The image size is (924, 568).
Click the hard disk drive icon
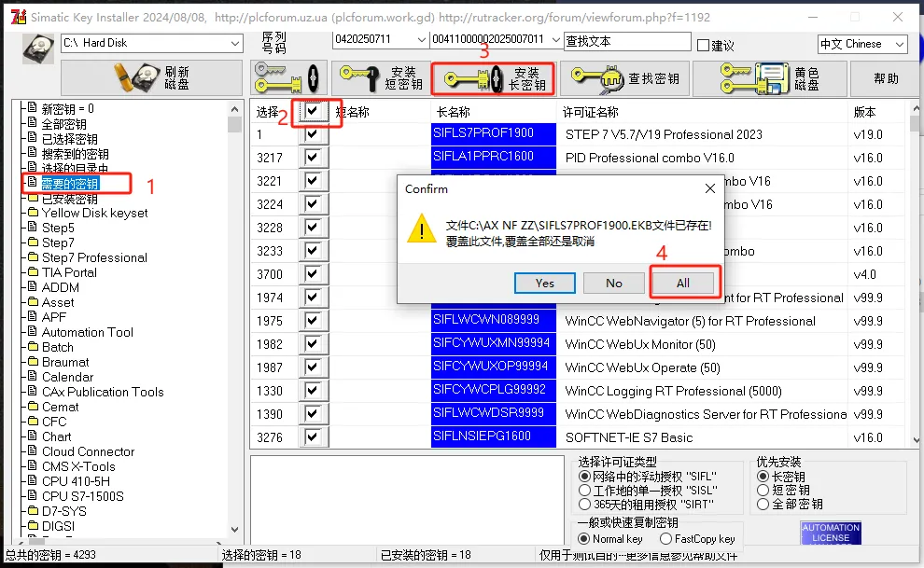(x=38, y=48)
